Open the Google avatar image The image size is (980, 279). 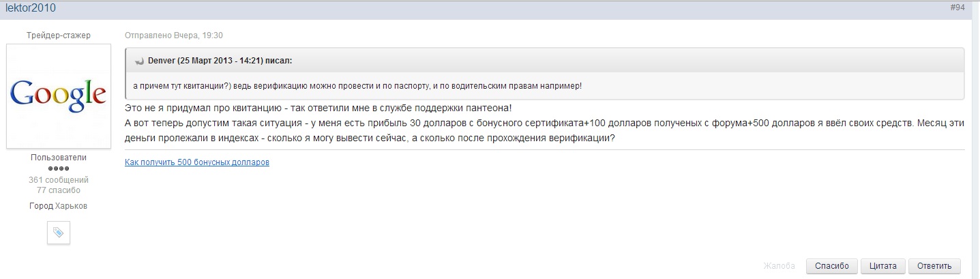click(59, 96)
